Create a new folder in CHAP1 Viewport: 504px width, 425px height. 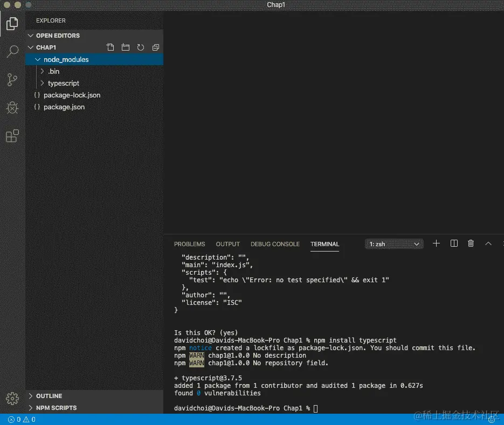125,47
